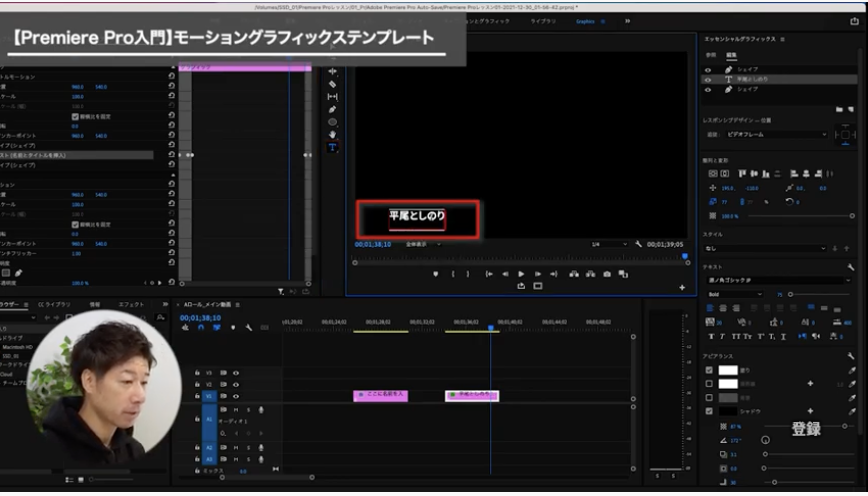Open the font family dropdown
This screenshot has height=496, width=868.
pyautogui.click(x=779, y=281)
